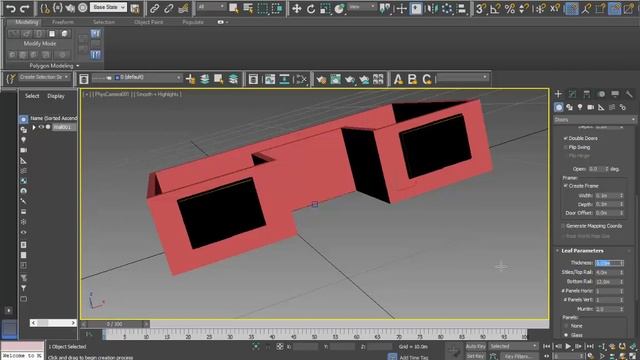Image resolution: width=640 pixels, height=360 pixels.
Task: Open the Modify command panel tab
Action: 573,94
